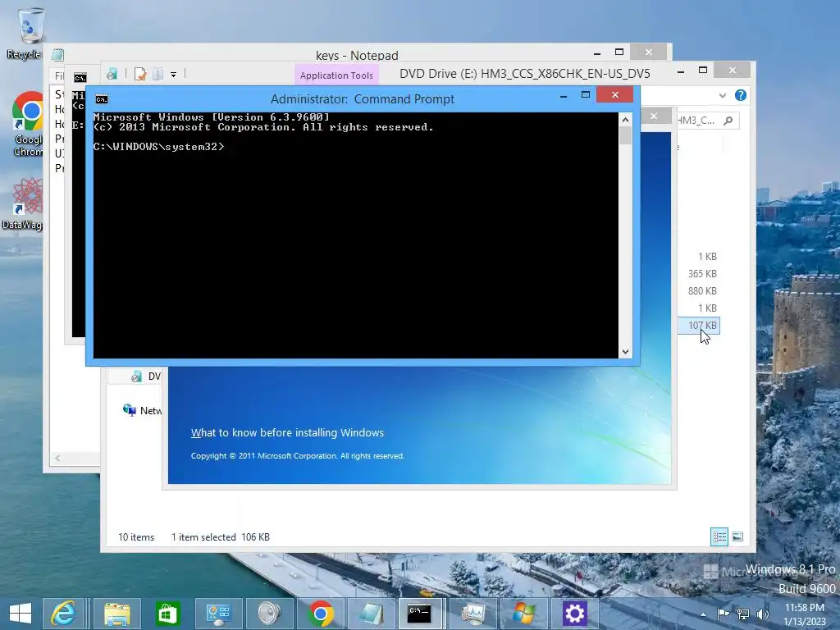Open the speaker sound taskbar app icon

pyautogui.click(x=269, y=614)
